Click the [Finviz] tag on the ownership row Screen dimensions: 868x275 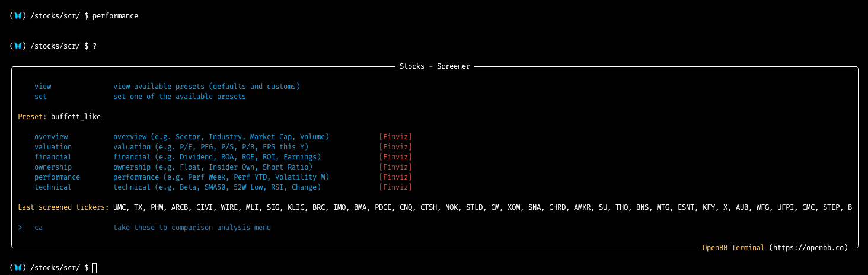(x=395, y=167)
